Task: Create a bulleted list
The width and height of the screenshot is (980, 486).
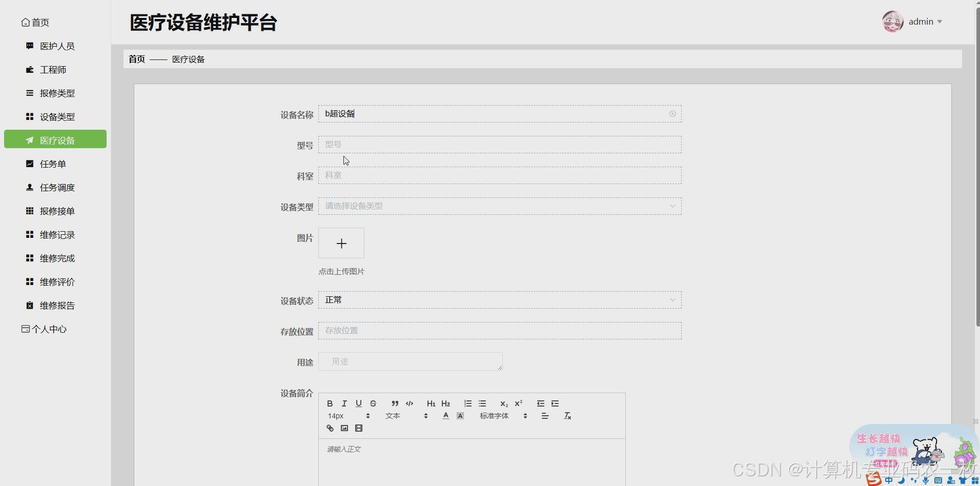Action: click(482, 403)
